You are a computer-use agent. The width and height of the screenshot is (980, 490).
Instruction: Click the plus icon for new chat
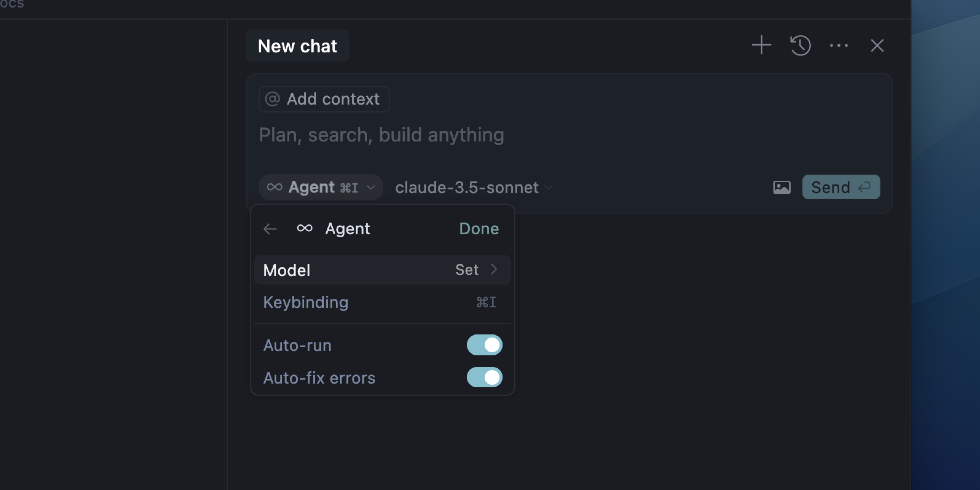pyautogui.click(x=761, y=45)
